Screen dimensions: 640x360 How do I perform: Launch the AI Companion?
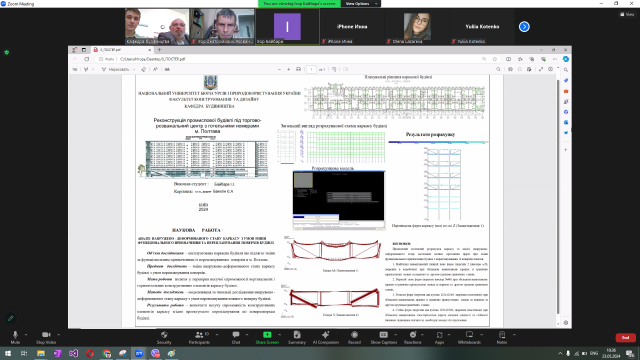click(x=325, y=337)
